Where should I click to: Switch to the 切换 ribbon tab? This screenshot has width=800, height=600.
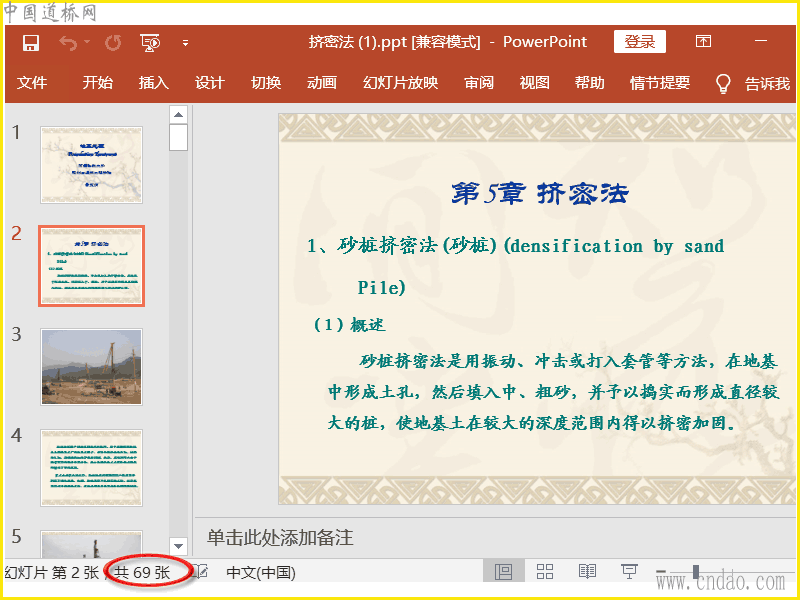pos(266,83)
